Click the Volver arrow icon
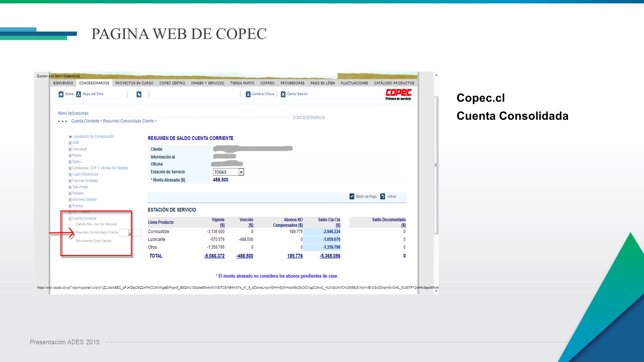644x362 pixels. pos(383,197)
